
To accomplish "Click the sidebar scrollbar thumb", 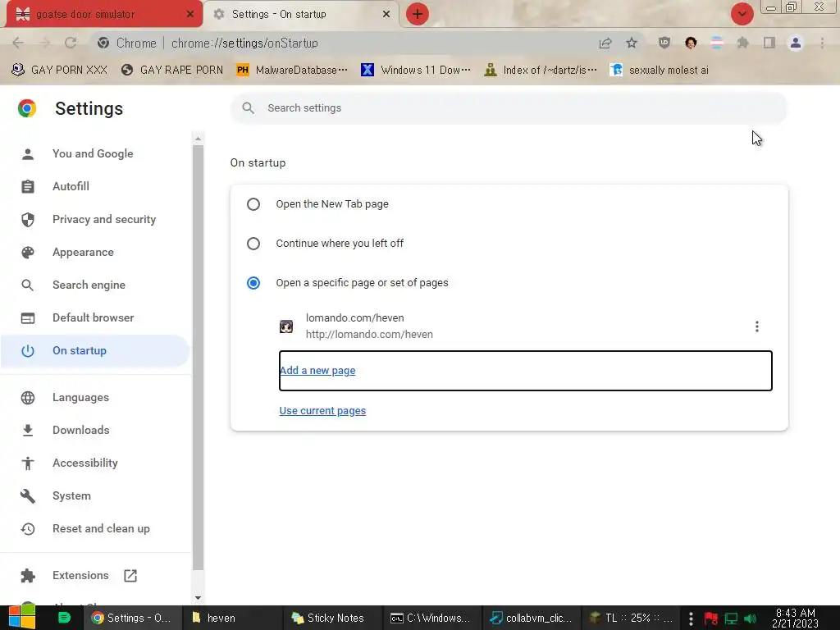I will [x=199, y=358].
